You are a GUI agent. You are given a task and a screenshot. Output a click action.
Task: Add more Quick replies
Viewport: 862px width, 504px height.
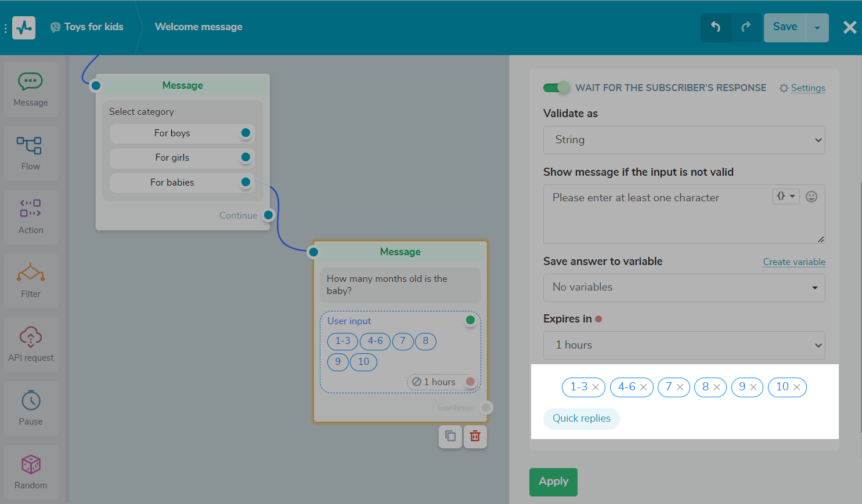[x=581, y=419]
